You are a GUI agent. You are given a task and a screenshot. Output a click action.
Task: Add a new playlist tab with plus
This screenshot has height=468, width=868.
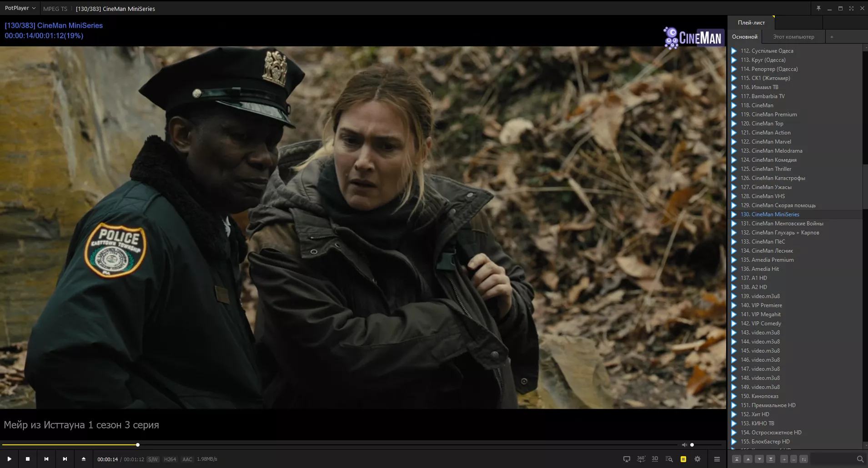(x=832, y=37)
